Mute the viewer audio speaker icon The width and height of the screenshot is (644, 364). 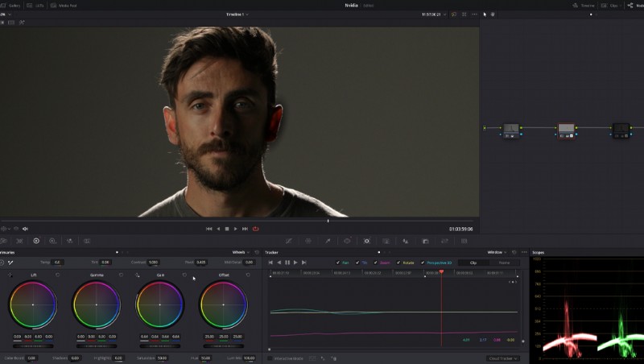25,229
